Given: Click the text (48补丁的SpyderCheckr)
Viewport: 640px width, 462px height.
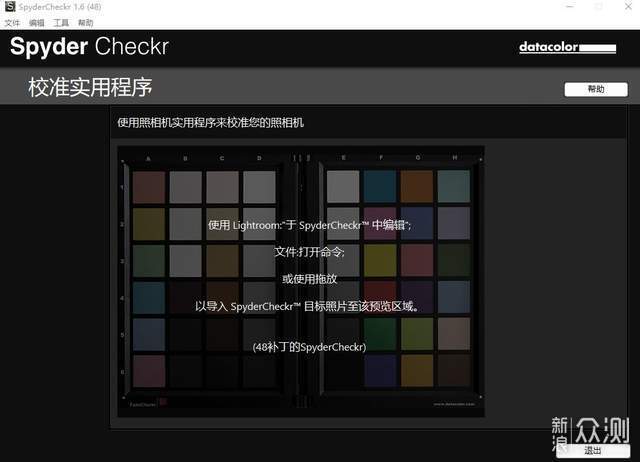Looking at the screenshot, I should [309, 347].
